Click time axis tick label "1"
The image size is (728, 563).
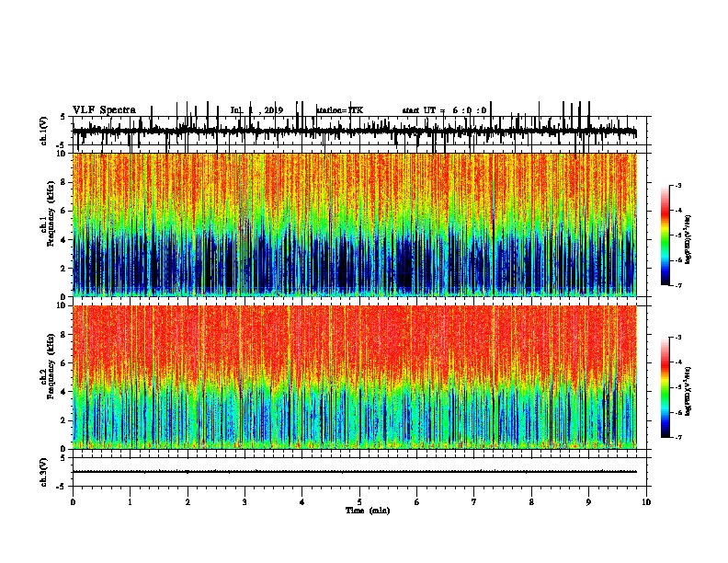point(131,502)
